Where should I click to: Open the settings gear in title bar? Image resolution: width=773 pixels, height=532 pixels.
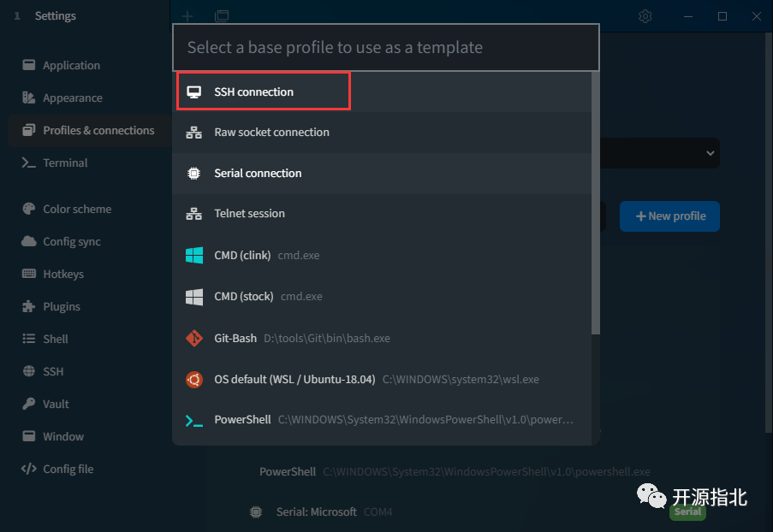pos(645,16)
